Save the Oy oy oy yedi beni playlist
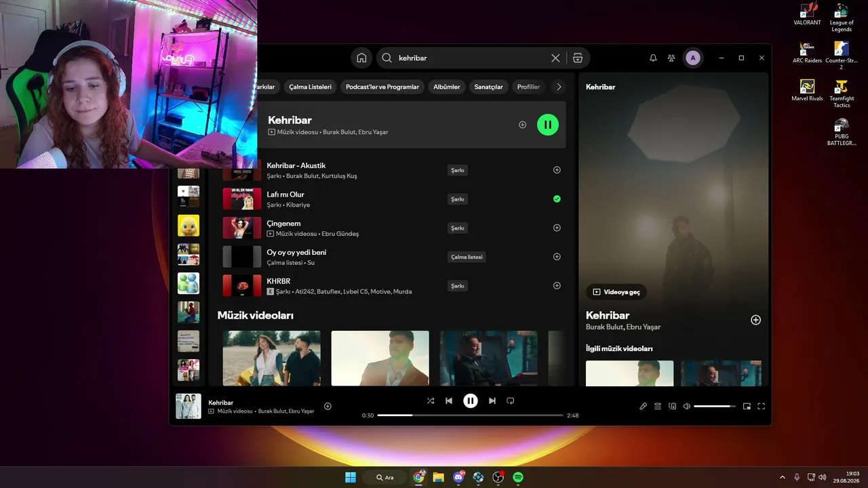 (557, 257)
